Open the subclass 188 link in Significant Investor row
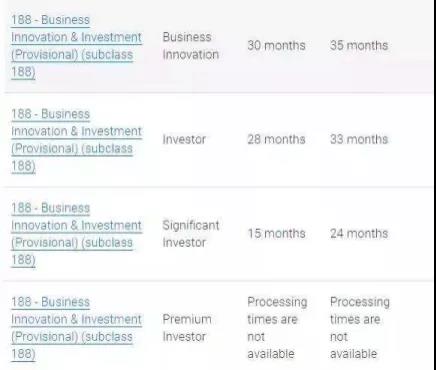Screen dimensions: 436x370 tap(77, 234)
